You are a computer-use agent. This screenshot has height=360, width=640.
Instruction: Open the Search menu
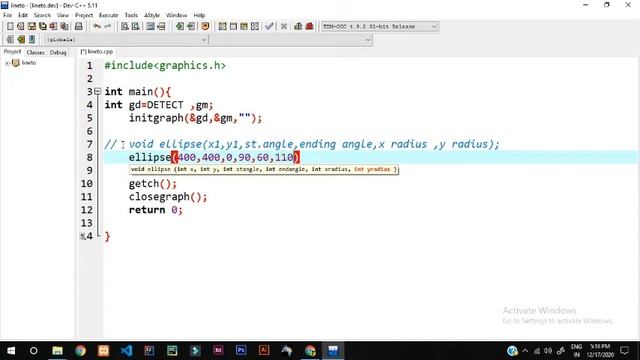click(42, 15)
